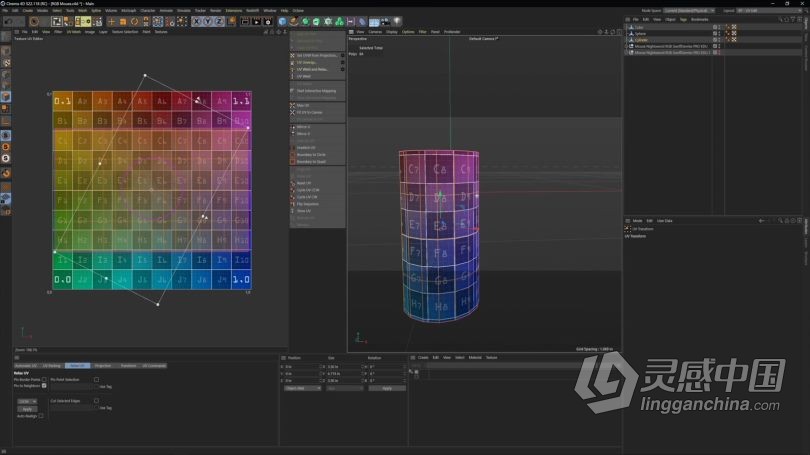Click Start Interactive Mapping command

[x=316, y=91]
